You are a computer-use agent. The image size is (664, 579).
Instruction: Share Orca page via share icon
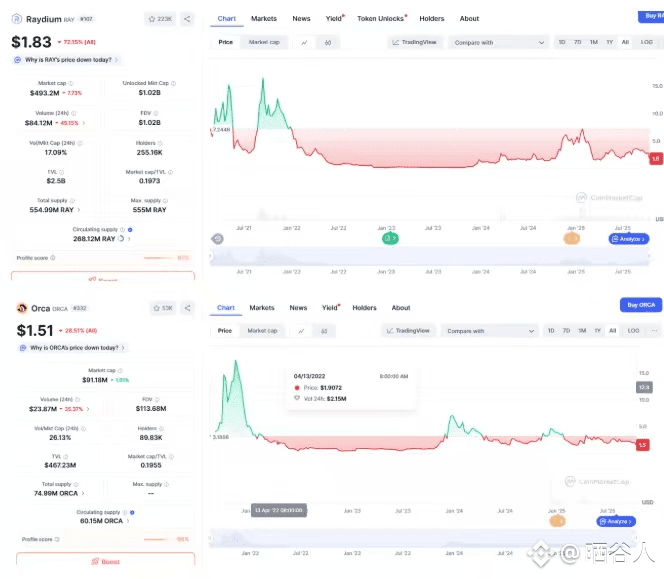click(187, 308)
